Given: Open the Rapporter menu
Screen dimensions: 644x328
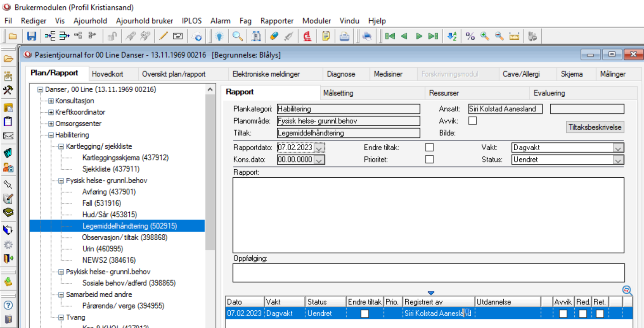Looking at the screenshot, I should click(x=277, y=21).
